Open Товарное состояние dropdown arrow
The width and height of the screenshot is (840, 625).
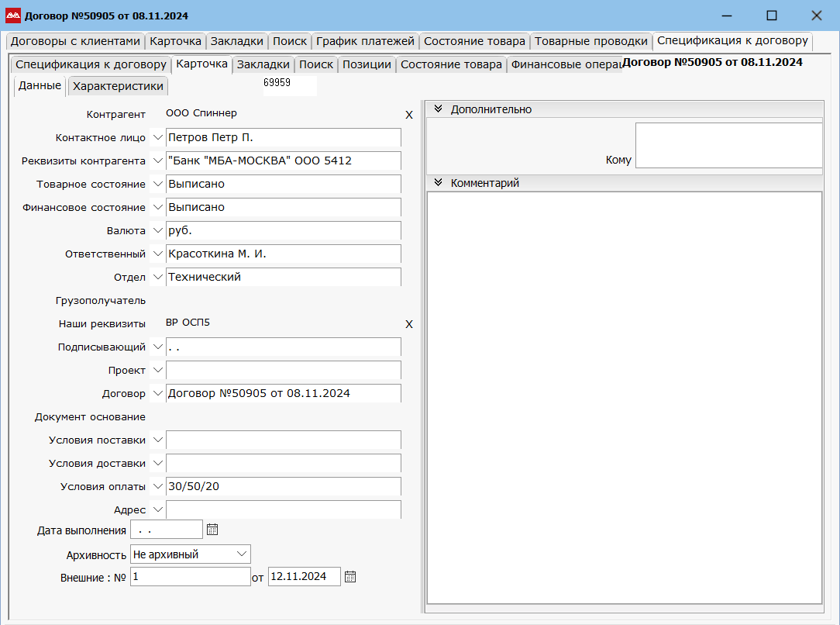coord(157,184)
